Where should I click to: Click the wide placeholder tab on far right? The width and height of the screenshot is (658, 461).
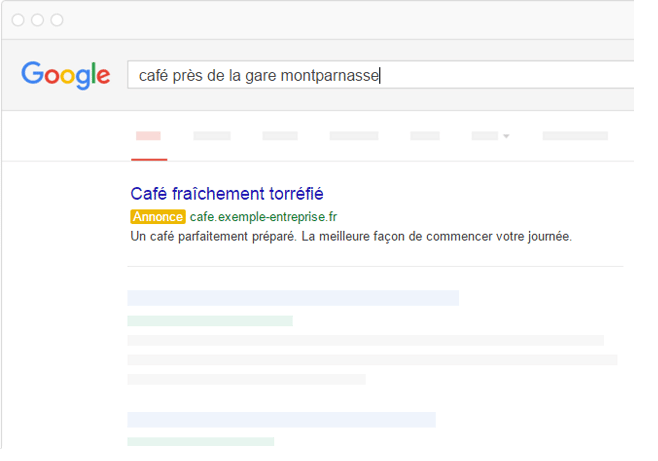pyautogui.click(x=575, y=136)
